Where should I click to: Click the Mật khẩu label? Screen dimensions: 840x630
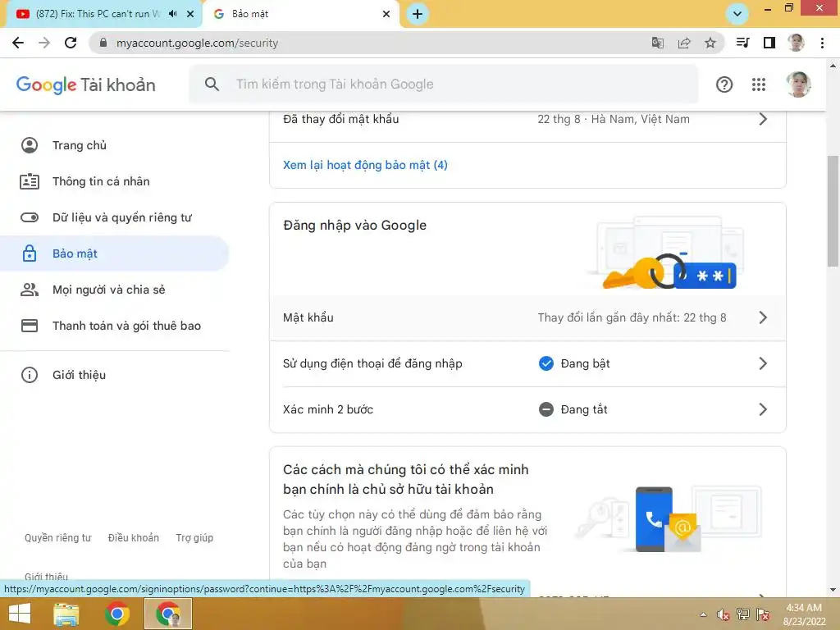point(308,317)
